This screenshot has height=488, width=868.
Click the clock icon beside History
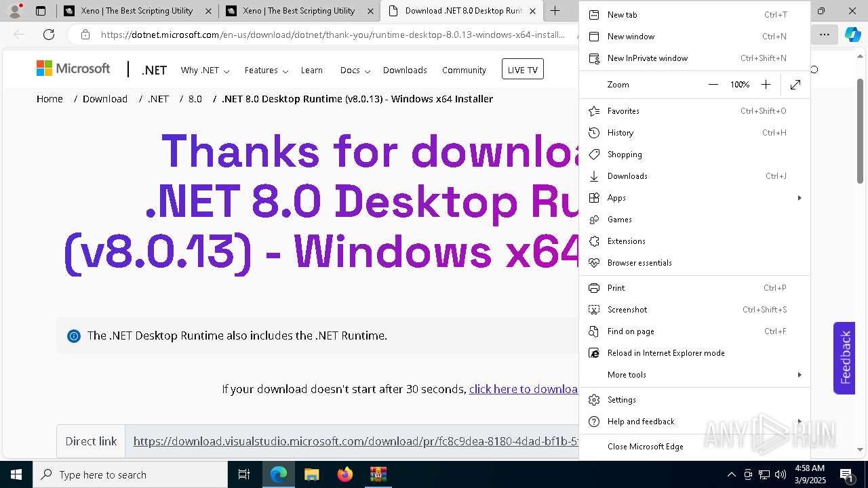tap(594, 133)
